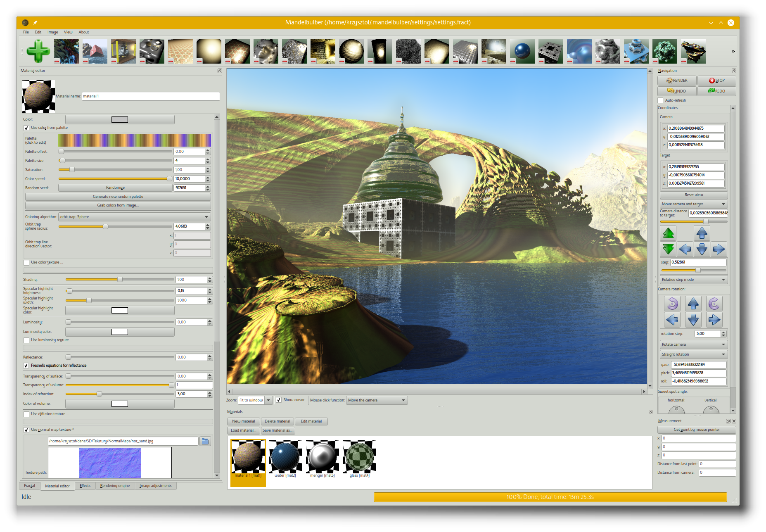Click the Shading slider
The height and width of the screenshot is (532, 766).
point(119,280)
